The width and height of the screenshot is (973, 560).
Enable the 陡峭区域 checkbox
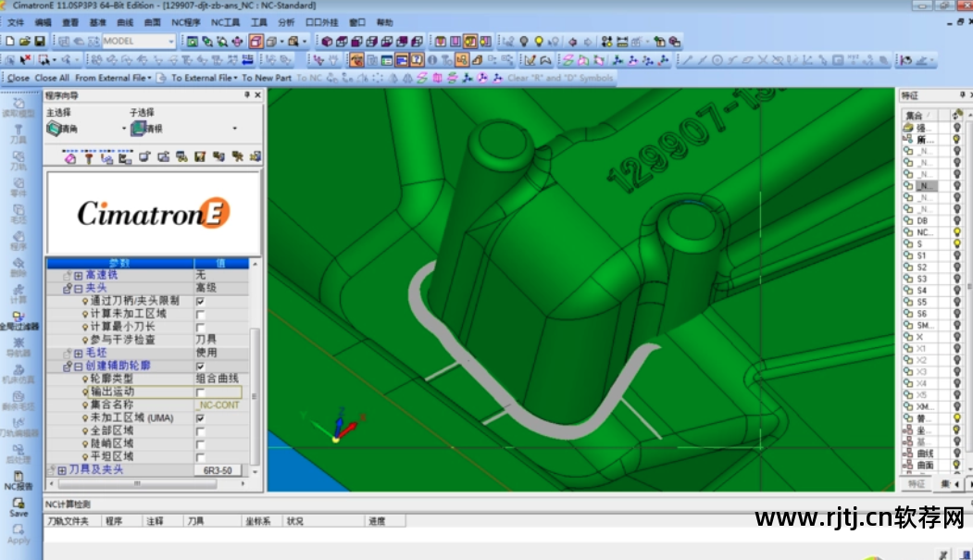[201, 444]
